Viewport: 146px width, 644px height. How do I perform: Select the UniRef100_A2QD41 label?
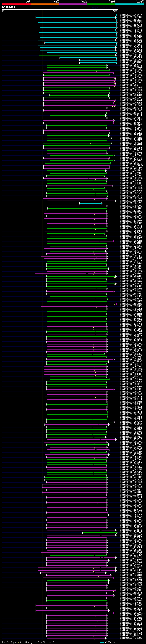[131, 364]
